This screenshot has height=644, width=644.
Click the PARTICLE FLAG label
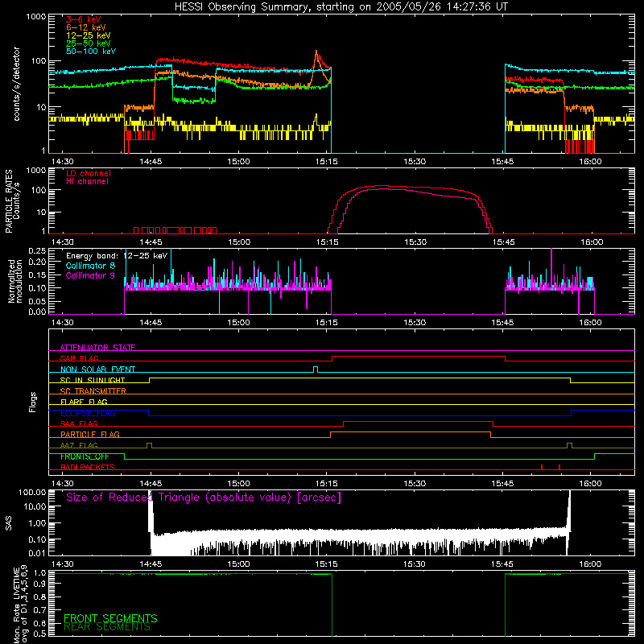point(90,435)
